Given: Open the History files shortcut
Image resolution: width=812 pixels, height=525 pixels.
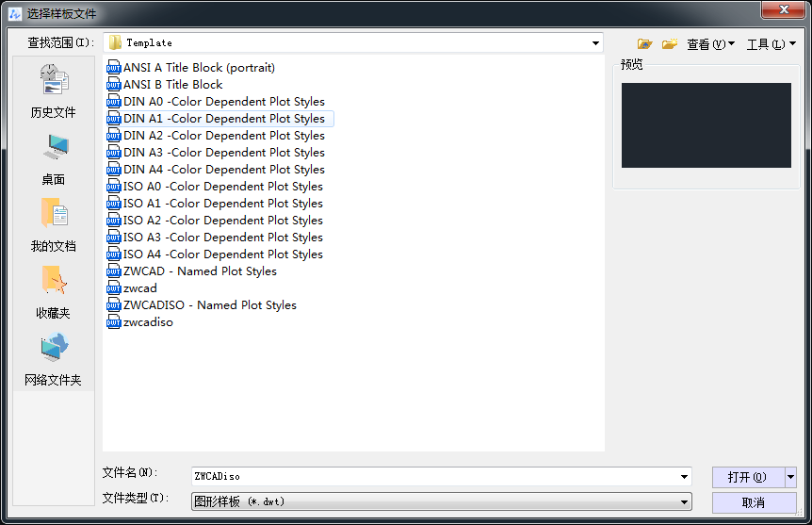Looking at the screenshot, I should (x=54, y=91).
